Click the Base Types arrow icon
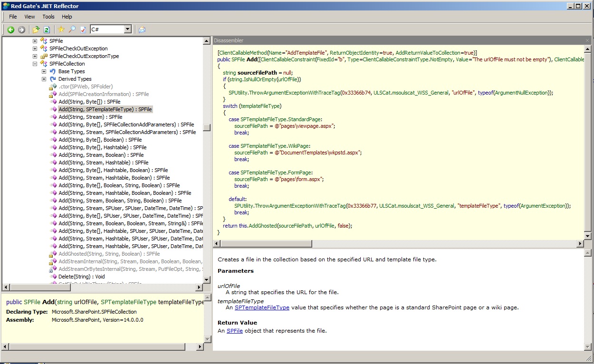 pos(53,71)
